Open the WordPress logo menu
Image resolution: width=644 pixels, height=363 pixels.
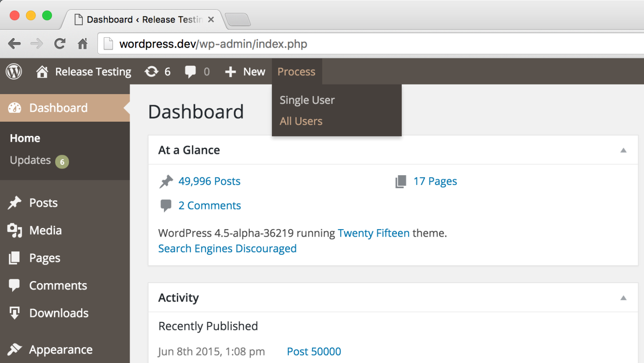[x=14, y=72]
